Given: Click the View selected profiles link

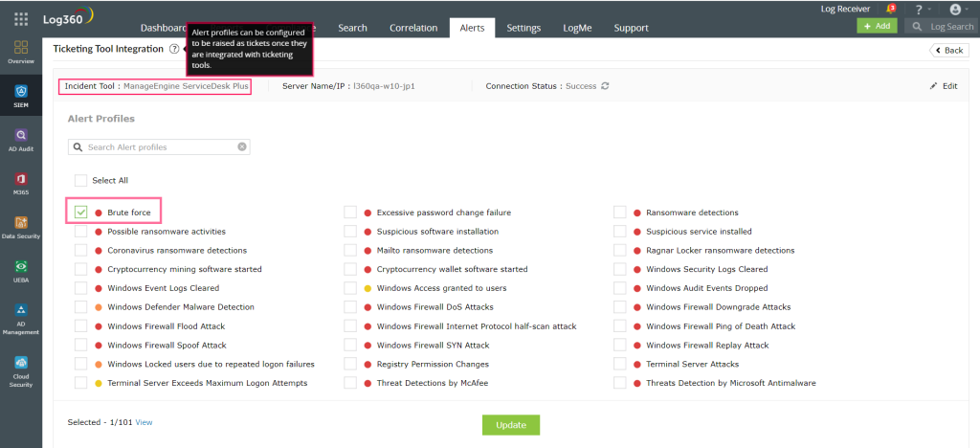Looking at the screenshot, I should click(144, 422).
